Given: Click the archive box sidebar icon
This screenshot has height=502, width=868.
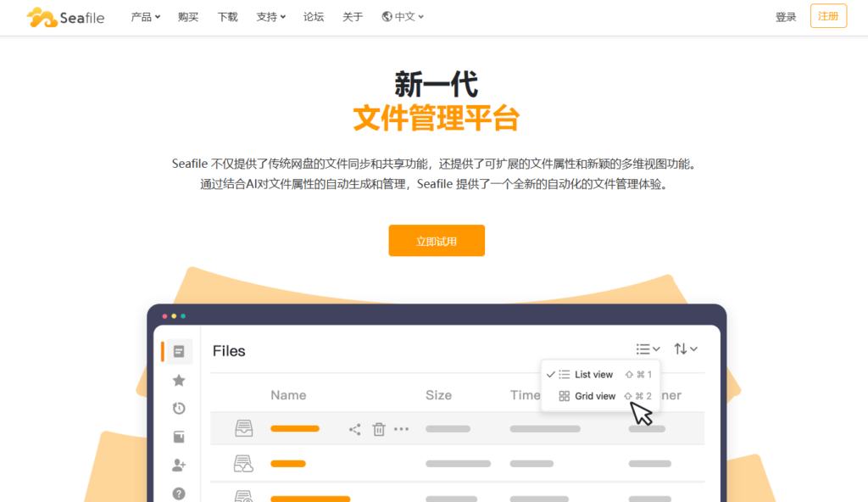Looking at the screenshot, I should point(179,437).
